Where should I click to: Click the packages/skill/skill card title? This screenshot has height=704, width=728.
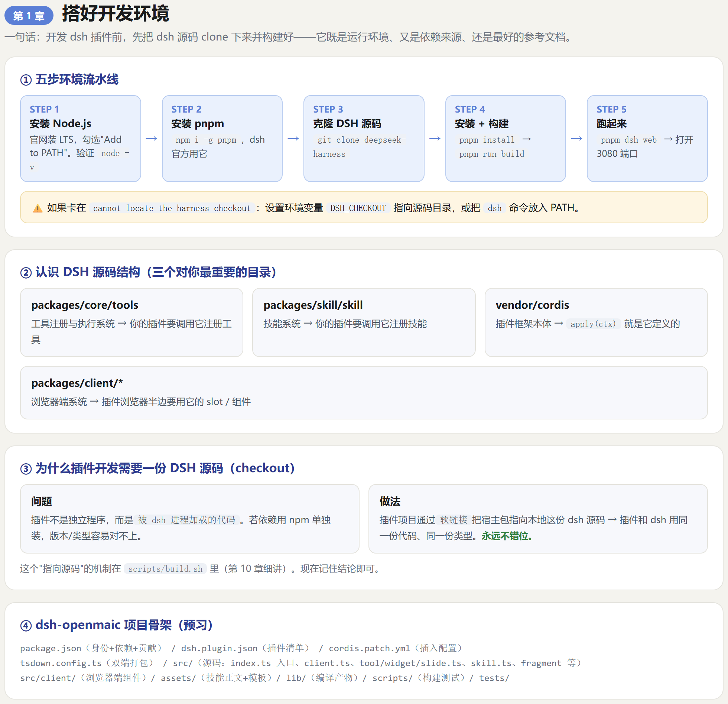(313, 305)
